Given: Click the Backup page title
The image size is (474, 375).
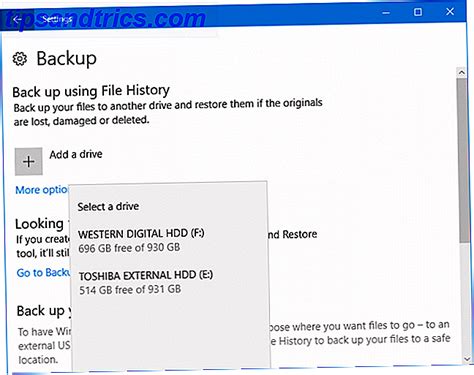Looking at the screenshot, I should (67, 59).
